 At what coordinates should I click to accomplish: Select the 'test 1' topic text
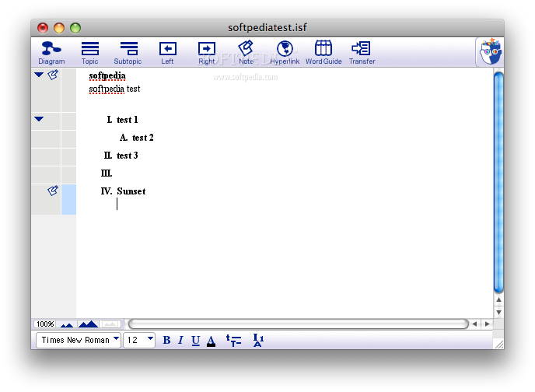(x=128, y=120)
